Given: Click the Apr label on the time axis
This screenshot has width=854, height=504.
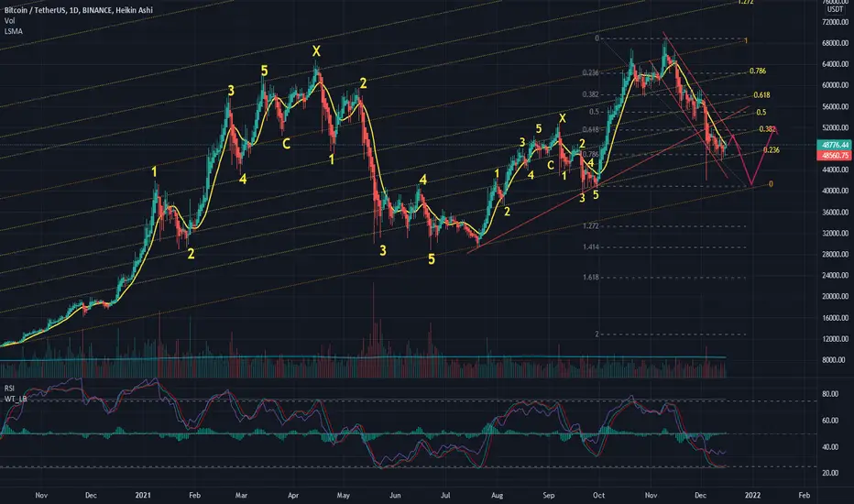Looking at the screenshot, I should click(293, 495).
